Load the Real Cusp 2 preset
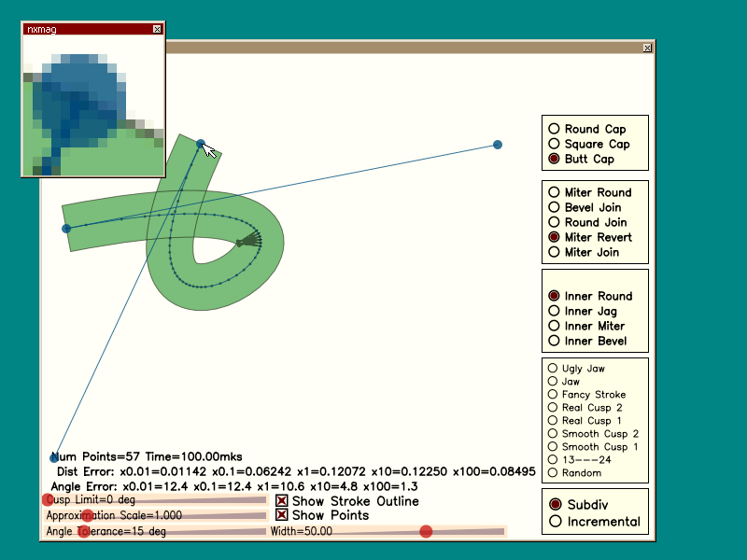 point(585,407)
